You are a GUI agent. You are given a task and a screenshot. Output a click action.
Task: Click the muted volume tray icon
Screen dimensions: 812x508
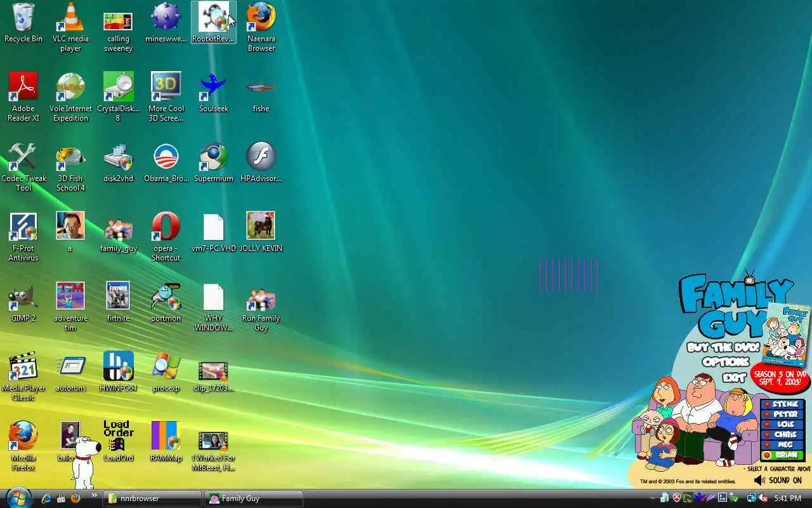764,498
